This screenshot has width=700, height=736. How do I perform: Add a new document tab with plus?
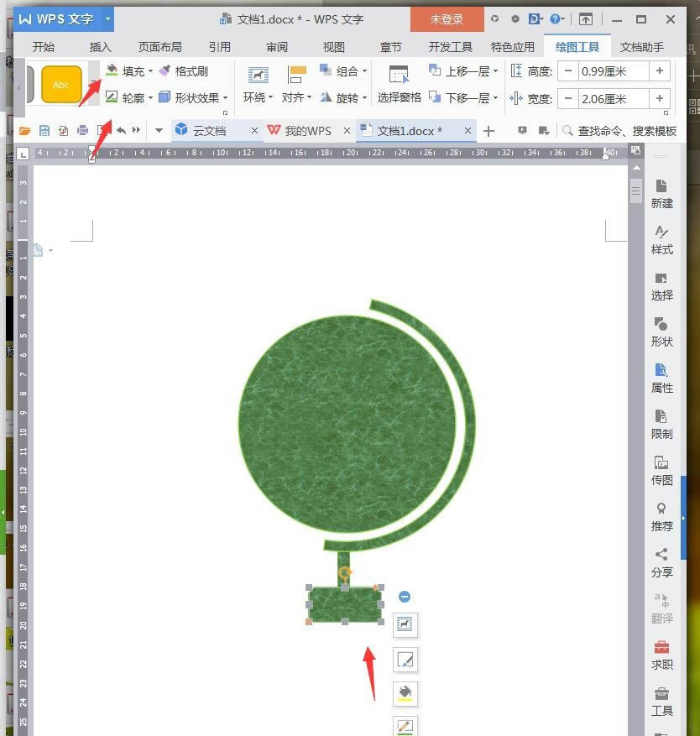(x=488, y=131)
